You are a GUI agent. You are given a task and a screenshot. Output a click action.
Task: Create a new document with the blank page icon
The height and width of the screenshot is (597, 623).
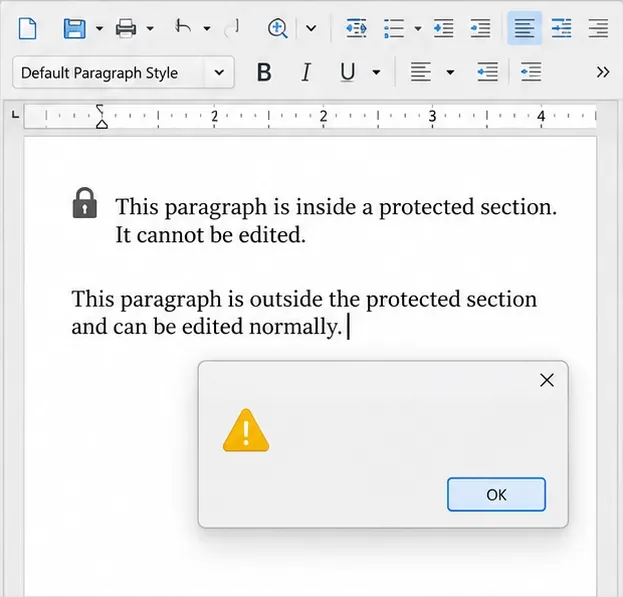pyautogui.click(x=27, y=29)
